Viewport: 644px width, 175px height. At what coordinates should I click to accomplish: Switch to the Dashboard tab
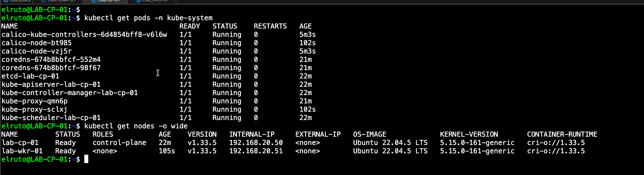tap(20, 1)
